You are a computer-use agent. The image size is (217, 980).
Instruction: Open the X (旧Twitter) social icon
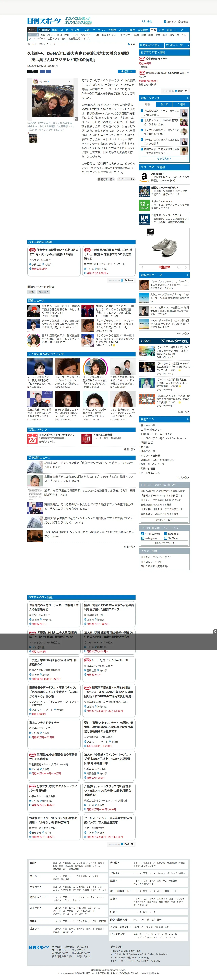(x=142, y=534)
